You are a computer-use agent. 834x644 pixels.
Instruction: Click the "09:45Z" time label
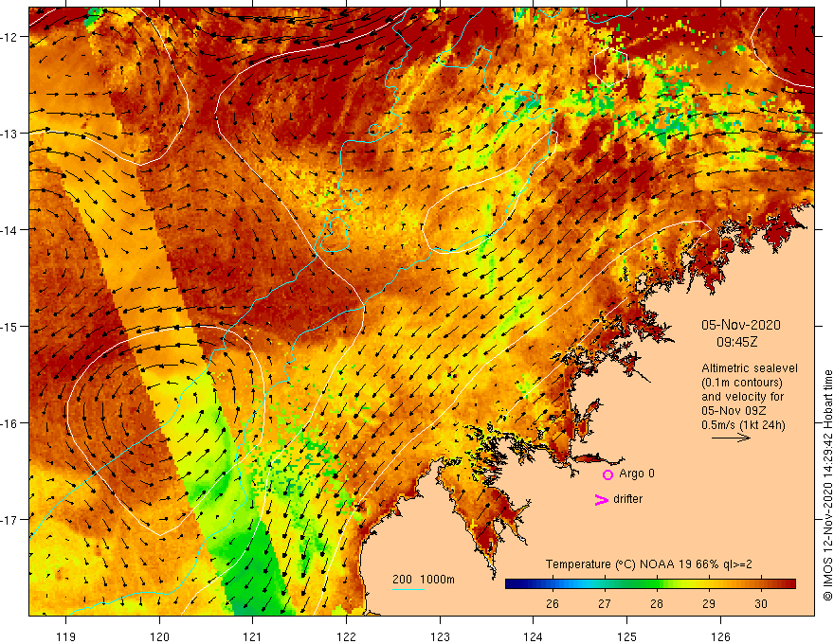[736, 342]
